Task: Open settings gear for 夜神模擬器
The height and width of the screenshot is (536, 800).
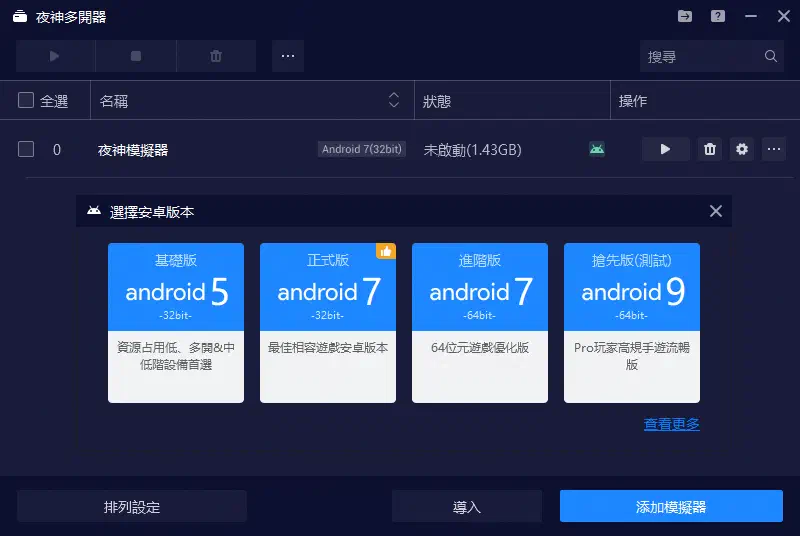Action: [741, 149]
